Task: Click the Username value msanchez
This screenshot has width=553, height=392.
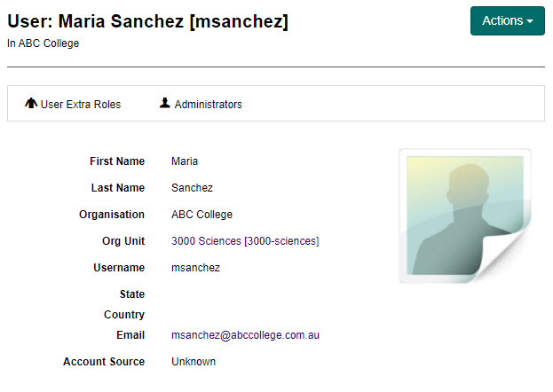Action: click(x=195, y=268)
